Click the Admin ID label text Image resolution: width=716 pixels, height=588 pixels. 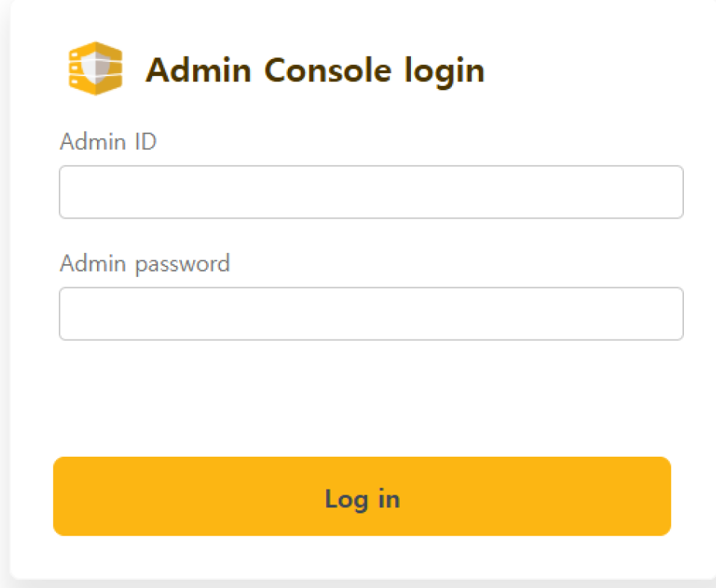click(x=108, y=141)
